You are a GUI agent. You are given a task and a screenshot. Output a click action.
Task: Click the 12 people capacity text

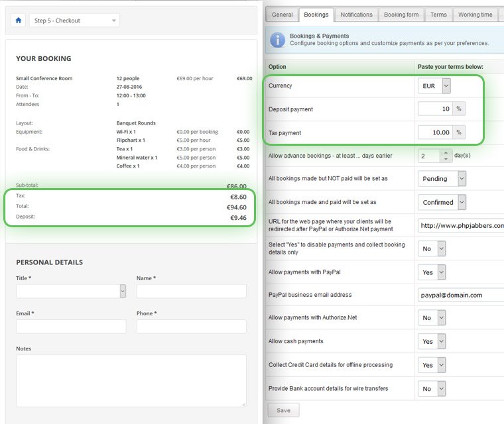click(127, 78)
